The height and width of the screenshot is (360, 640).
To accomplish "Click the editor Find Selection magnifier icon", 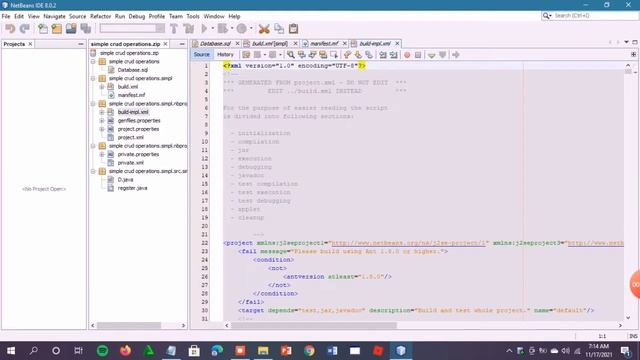I will coord(291,55).
